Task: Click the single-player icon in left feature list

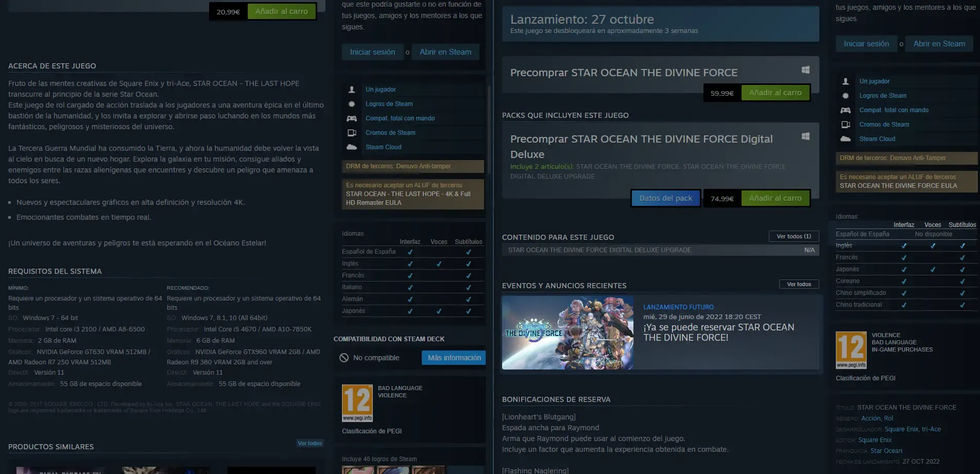Action: tap(352, 90)
